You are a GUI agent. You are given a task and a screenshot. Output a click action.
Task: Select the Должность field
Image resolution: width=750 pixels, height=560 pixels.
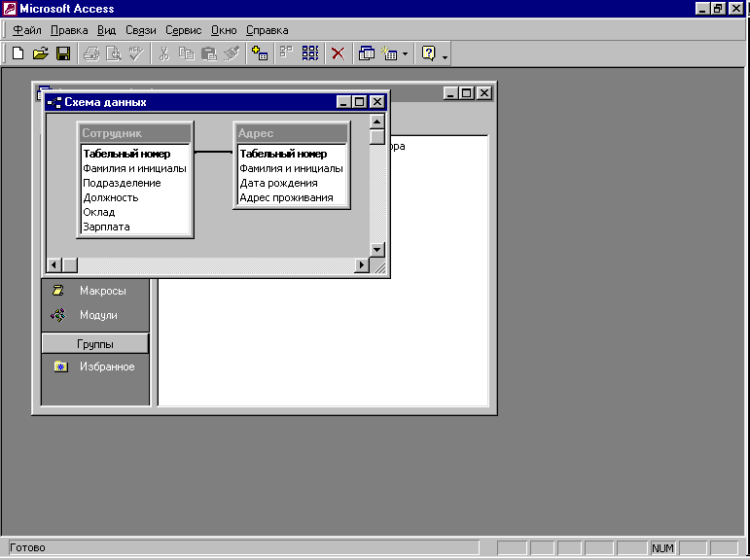click(x=135, y=197)
